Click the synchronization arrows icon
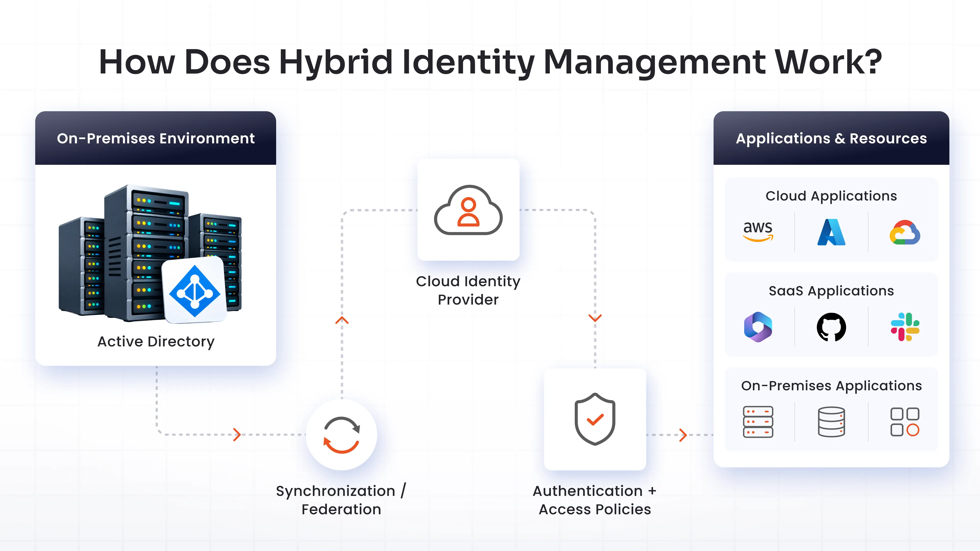Image resolution: width=980 pixels, height=551 pixels. coord(341,435)
